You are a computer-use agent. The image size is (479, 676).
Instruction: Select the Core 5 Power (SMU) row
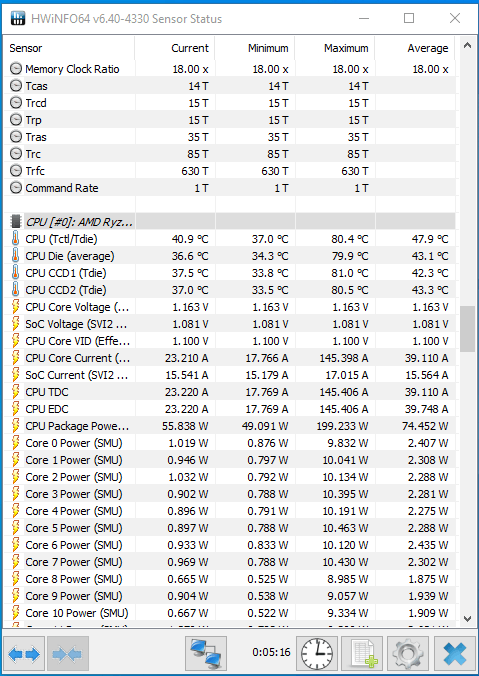coord(229,528)
